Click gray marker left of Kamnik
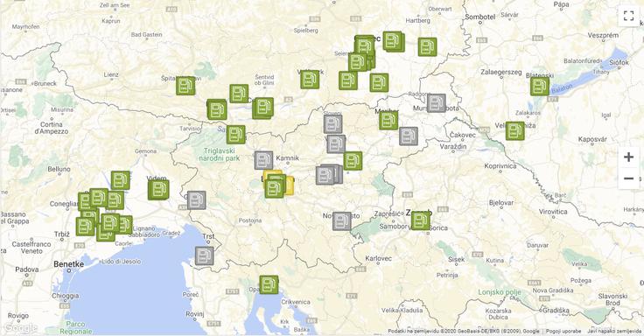The image size is (644, 336). 263,160
